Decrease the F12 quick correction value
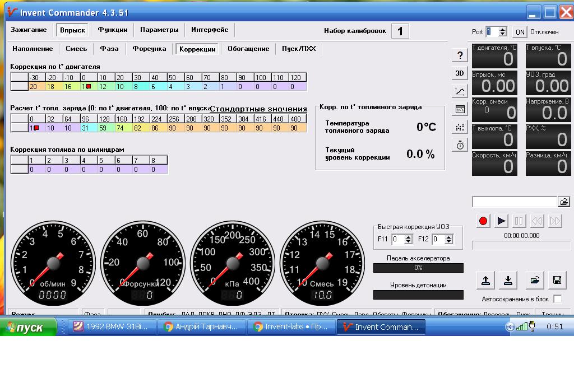Screen dimensions: 574x392 pyautogui.click(x=449, y=242)
